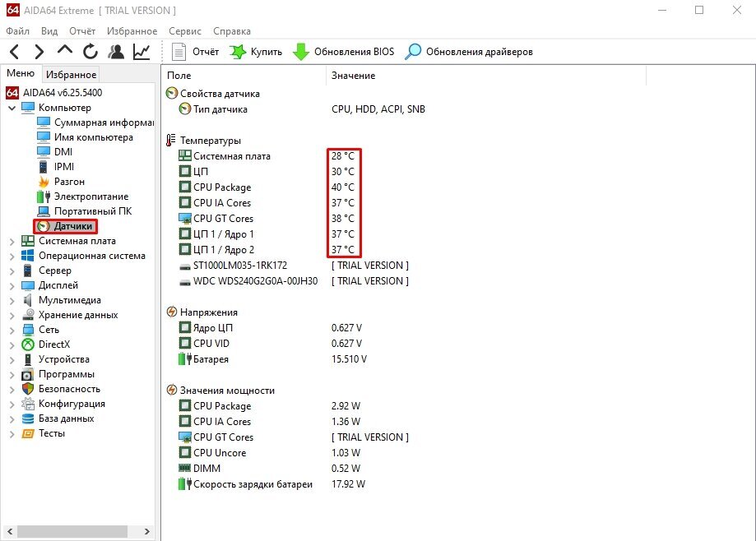Click the flame icon next to Разгон
Image resolution: width=756 pixels, height=541 pixels.
(44, 182)
